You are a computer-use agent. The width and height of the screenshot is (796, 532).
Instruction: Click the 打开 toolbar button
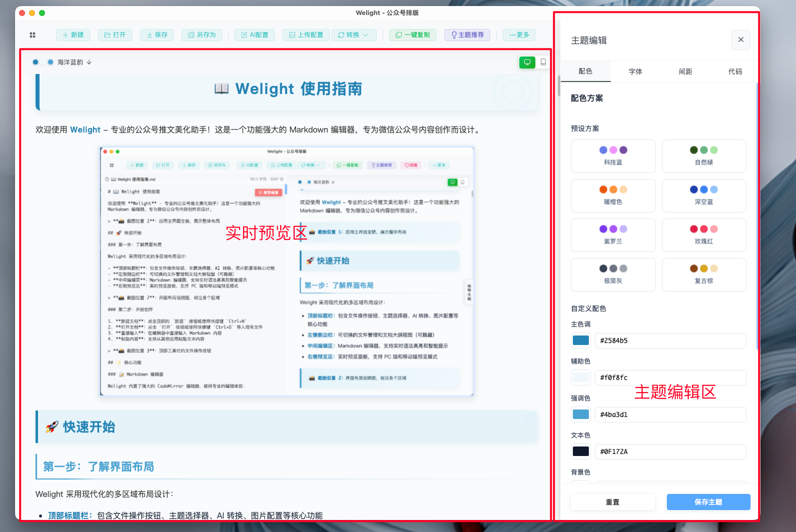(115, 35)
